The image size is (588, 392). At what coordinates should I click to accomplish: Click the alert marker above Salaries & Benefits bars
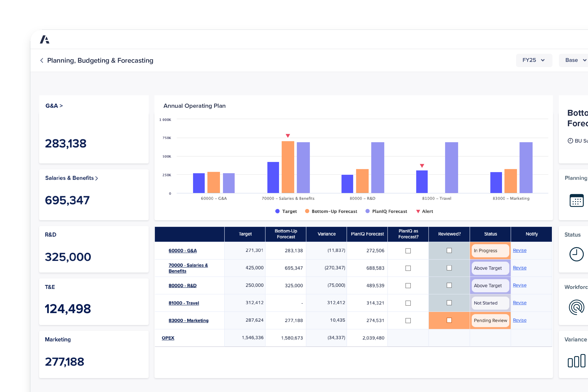288,136
